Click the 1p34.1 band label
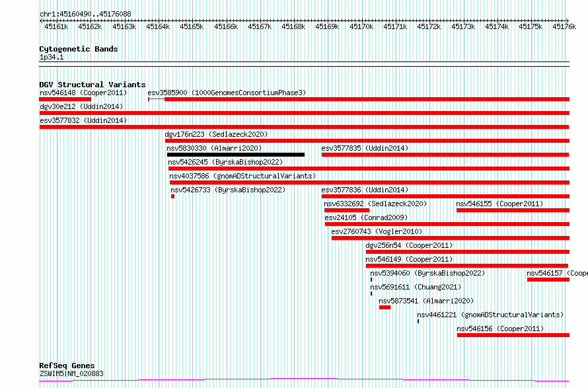Image resolution: width=588 pixels, height=388 pixels. click(52, 58)
